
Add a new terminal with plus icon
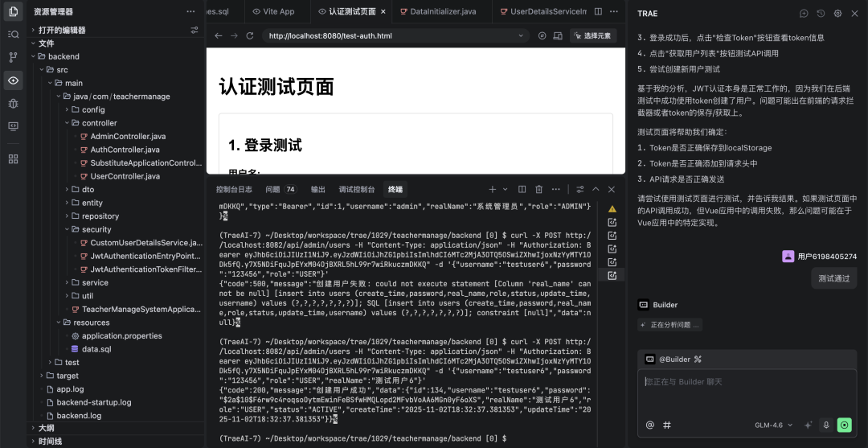tap(492, 189)
